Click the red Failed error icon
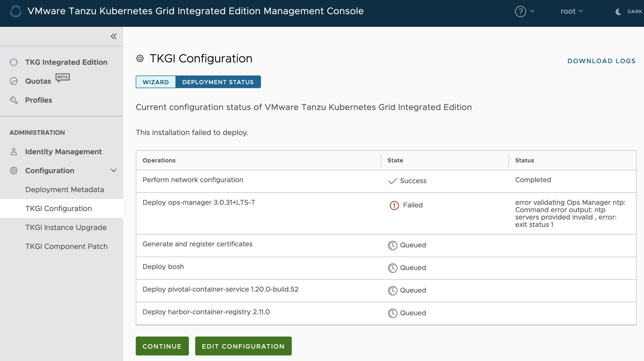 pyautogui.click(x=394, y=205)
